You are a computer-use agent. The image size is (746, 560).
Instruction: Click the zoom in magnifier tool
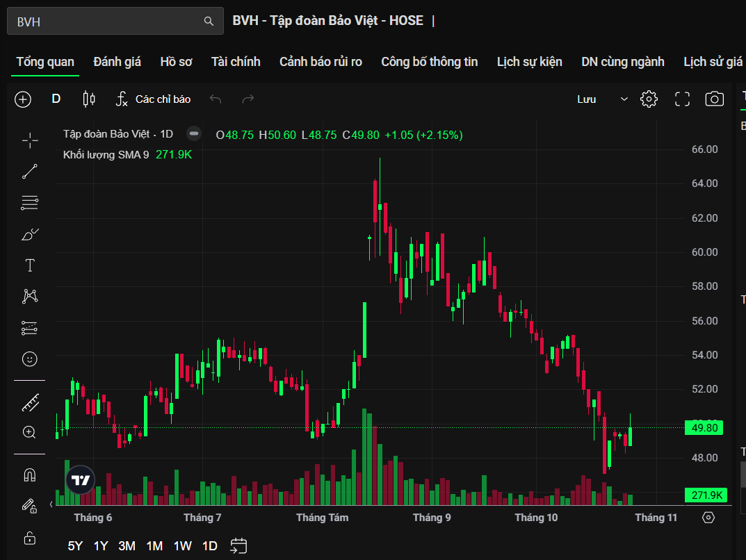click(x=30, y=432)
